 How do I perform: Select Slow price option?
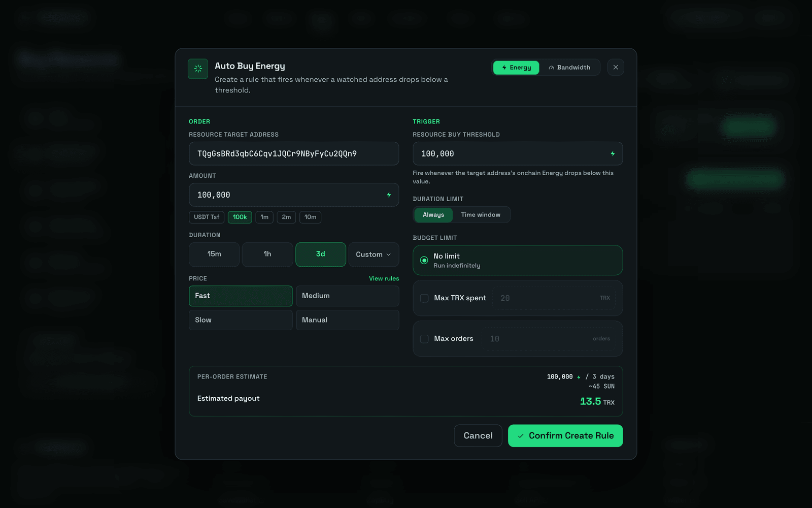tap(241, 320)
